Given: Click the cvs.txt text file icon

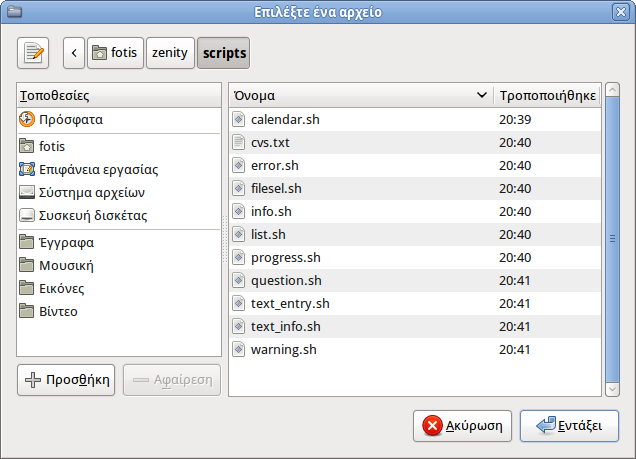Looking at the screenshot, I should (x=238, y=143).
